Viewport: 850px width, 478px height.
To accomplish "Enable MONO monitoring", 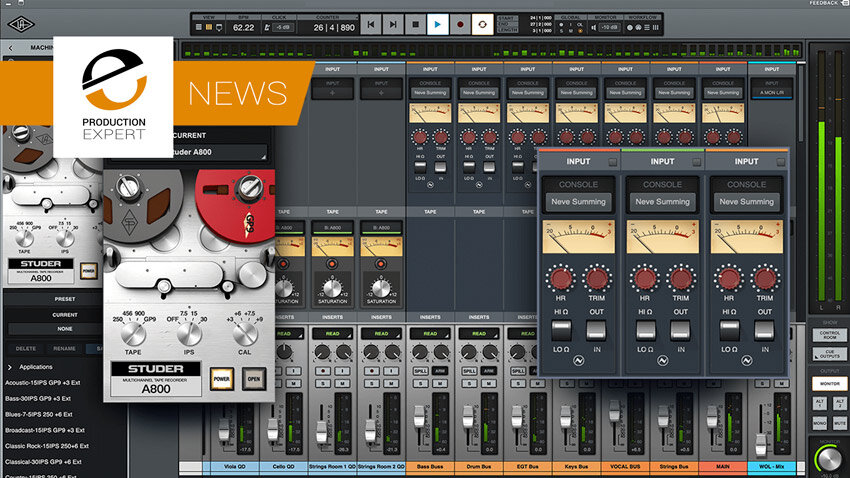I will point(820,423).
